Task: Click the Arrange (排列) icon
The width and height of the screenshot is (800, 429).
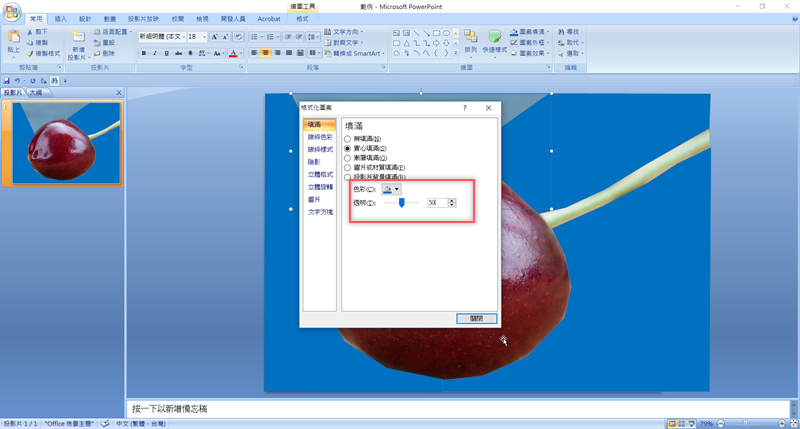Action: coord(470,36)
